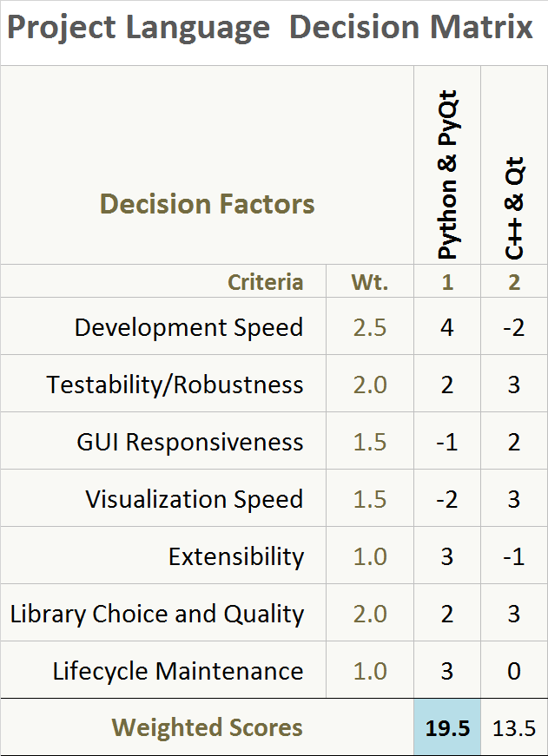Select the highlighted 19.5 weighted score cell

(447, 727)
